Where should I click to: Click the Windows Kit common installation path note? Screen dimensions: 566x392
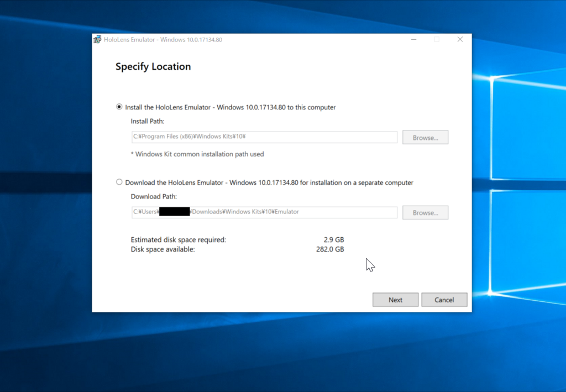197,154
